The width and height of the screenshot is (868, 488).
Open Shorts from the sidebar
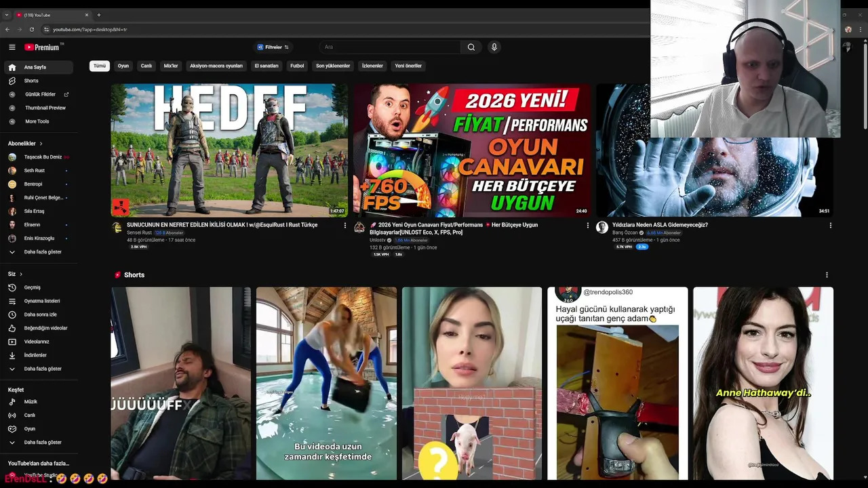click(38, 81)
